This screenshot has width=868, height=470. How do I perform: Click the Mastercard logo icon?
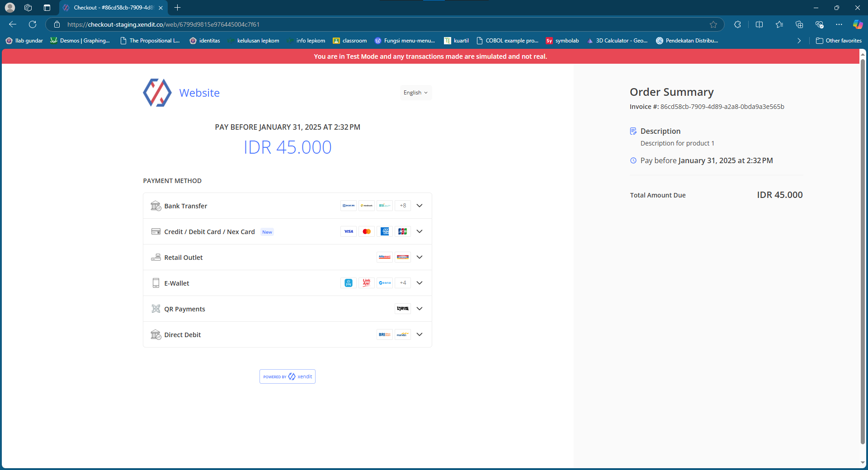[367, 231]
